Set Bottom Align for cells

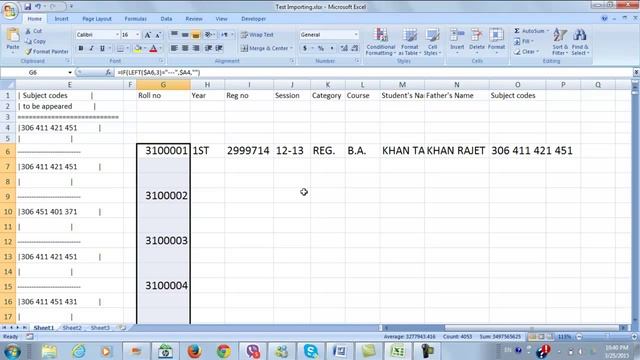(x=196, y=35)
